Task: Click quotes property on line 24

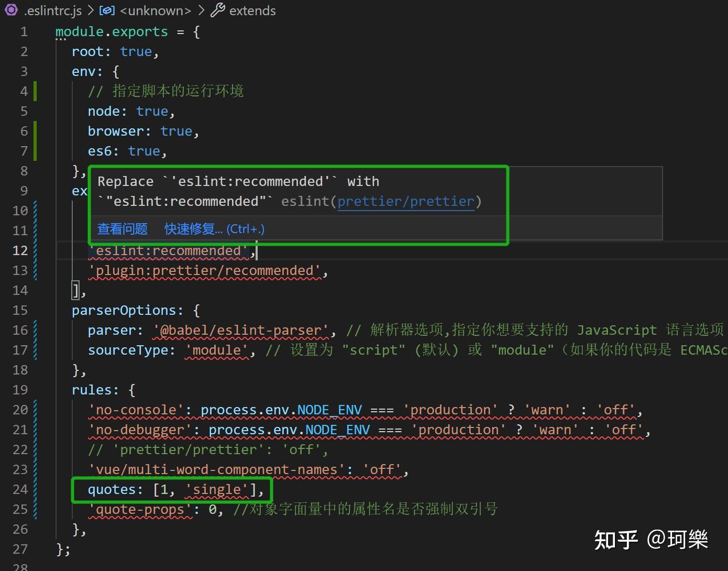Action: [112, 490]
